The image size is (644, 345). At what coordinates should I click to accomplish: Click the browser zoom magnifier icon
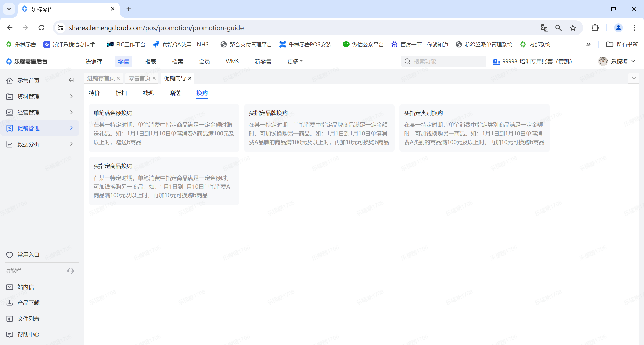[x=558, y=28]
